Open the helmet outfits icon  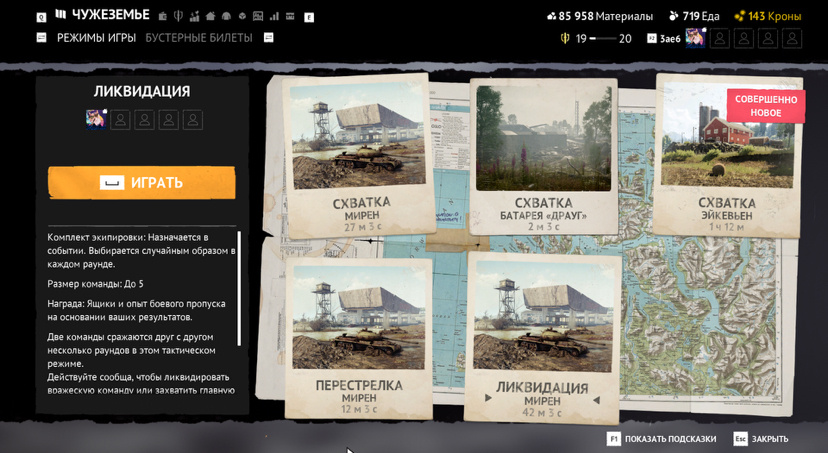pos(226,16)
